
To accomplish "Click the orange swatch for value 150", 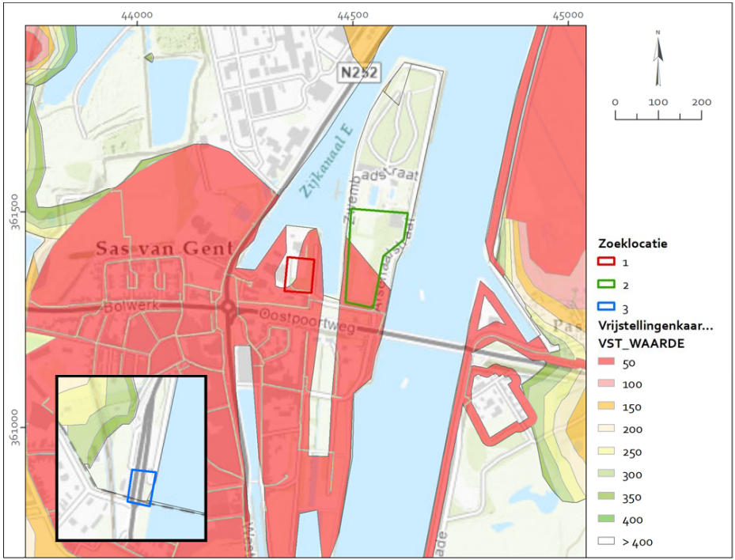I will click(x=606, y=406).
